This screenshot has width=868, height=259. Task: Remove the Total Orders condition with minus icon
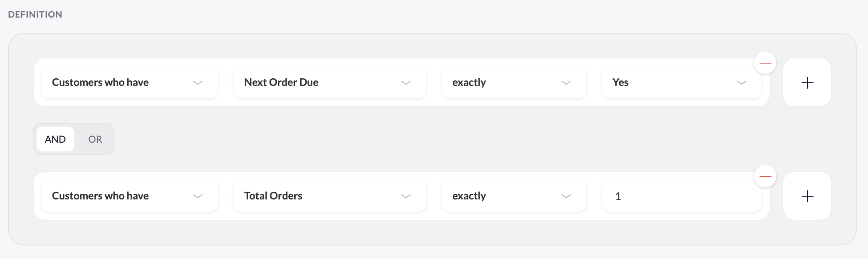pos(765,176)
